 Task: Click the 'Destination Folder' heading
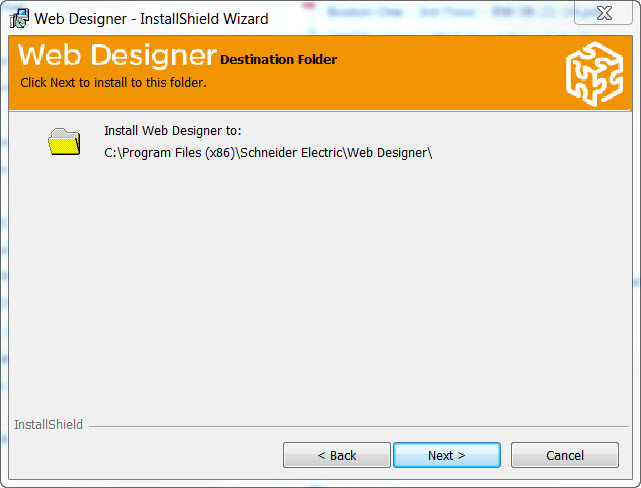point(278,60)
